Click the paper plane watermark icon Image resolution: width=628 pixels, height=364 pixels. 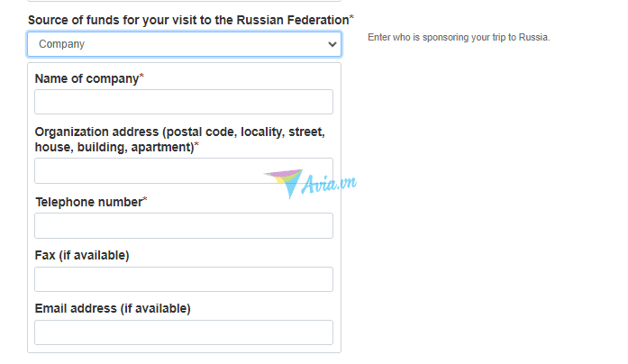[284, 183]
